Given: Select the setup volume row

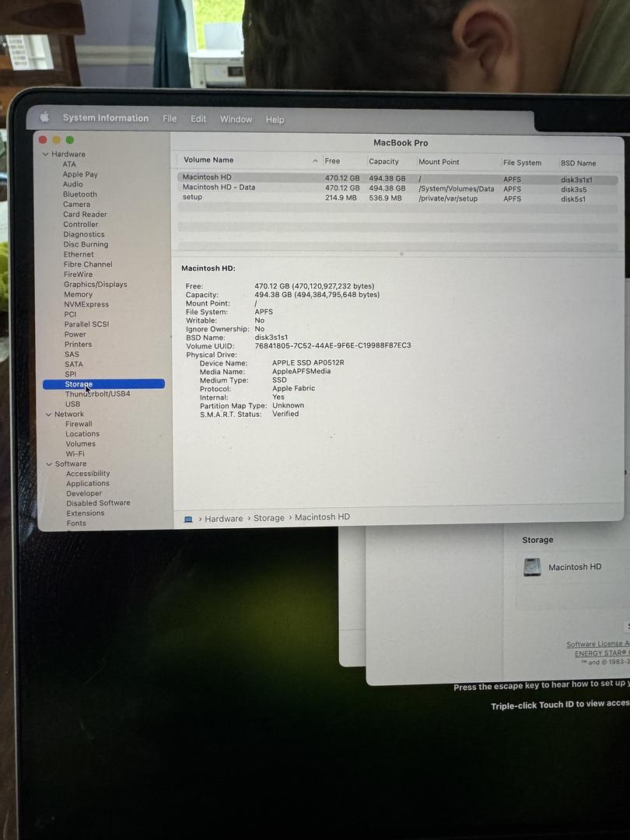Looking at the screenshot, I should (397, 198).
